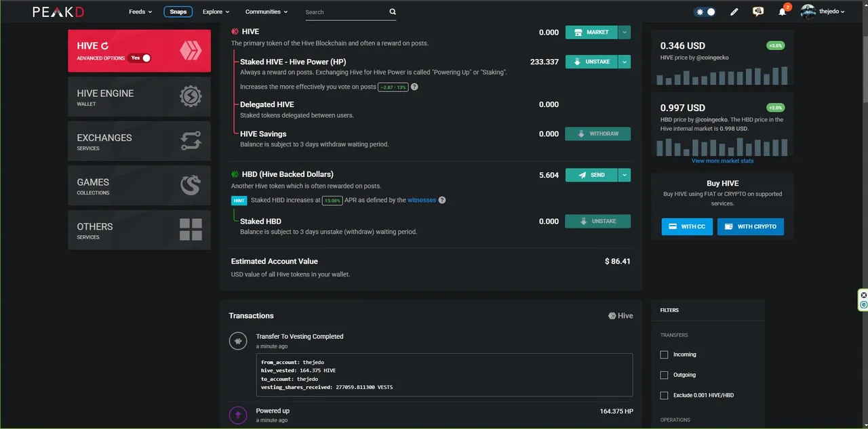Select the Others services section
Viewport: 868px width, 429px height.
139,230
